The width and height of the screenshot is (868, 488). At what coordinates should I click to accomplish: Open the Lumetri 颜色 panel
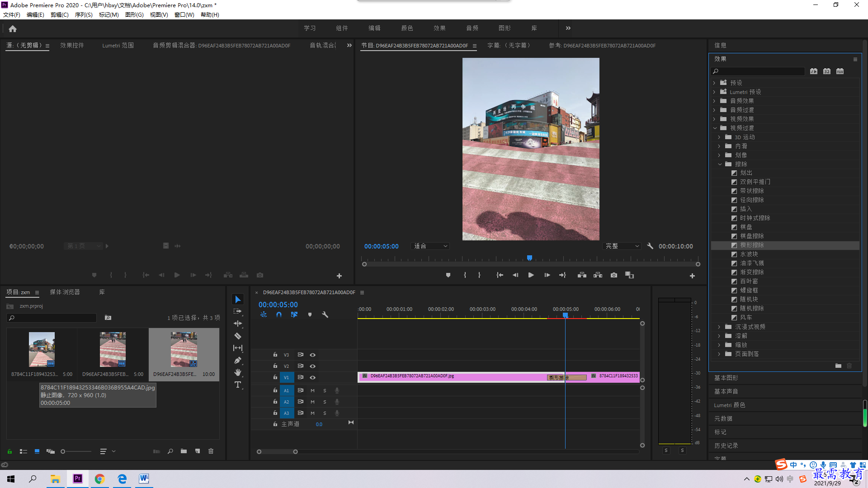click(729, 405)
